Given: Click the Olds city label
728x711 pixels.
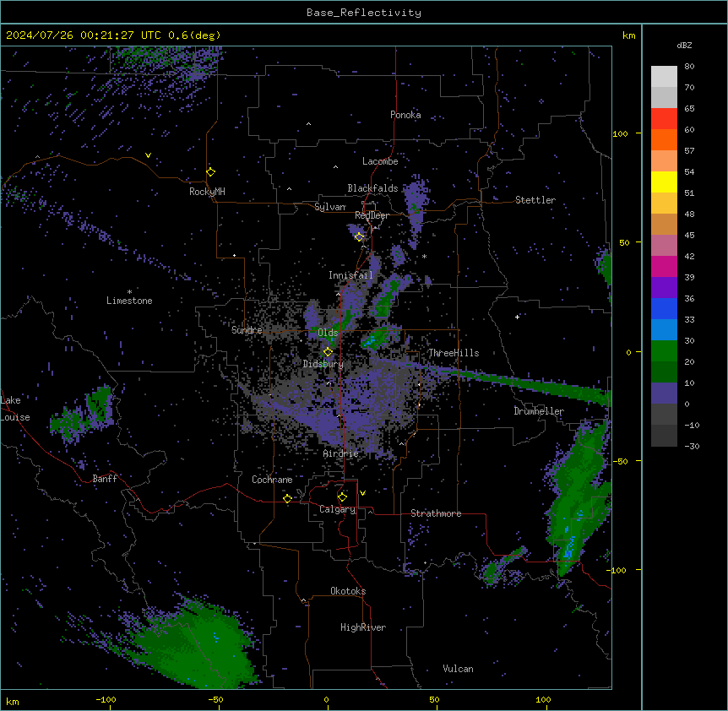Looking at the screenshot, I should 328,333.
